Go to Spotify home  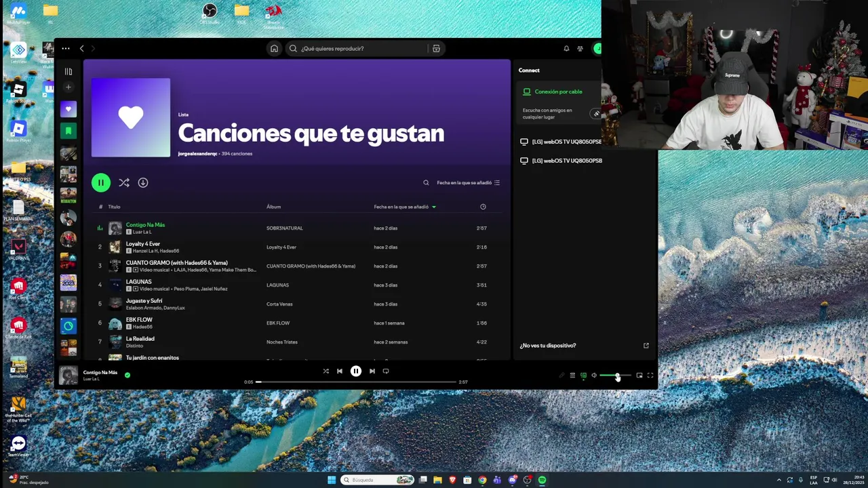pos(274,48)
